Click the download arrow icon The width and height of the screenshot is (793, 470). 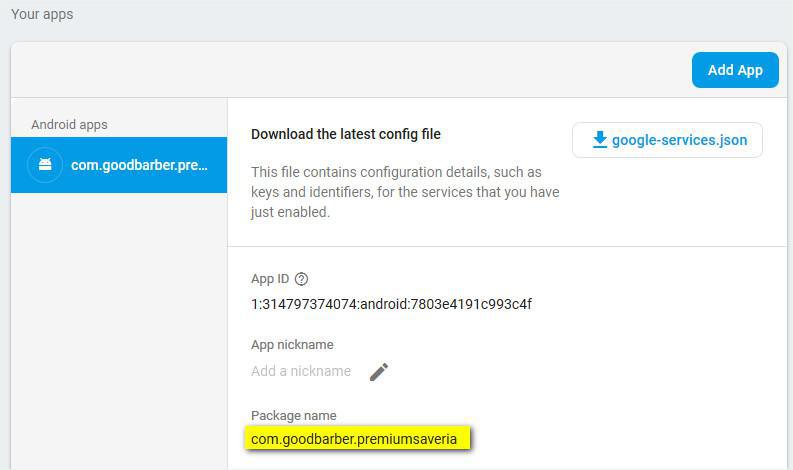point(599,140)
